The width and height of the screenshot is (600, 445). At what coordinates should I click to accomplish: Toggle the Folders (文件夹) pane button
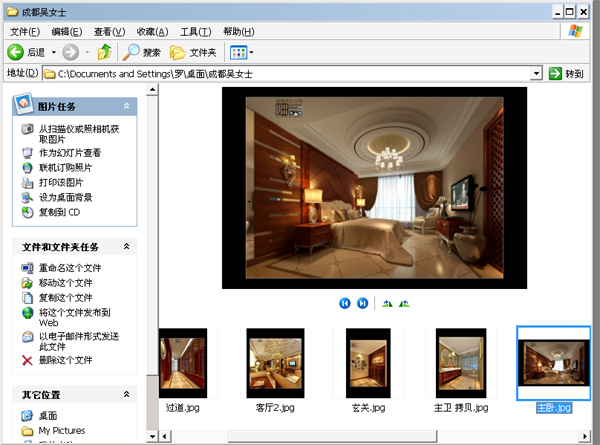click(193, 52)
